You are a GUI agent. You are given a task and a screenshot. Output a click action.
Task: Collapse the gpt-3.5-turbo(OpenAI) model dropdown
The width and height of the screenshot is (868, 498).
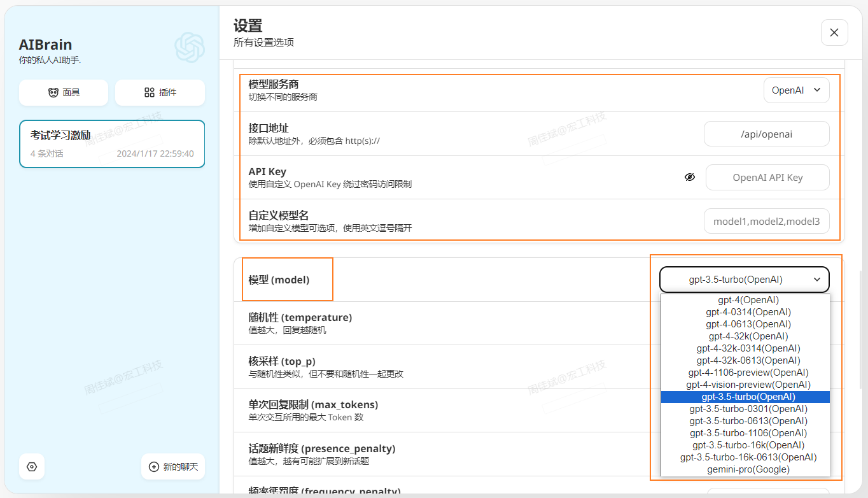(745, 280)
